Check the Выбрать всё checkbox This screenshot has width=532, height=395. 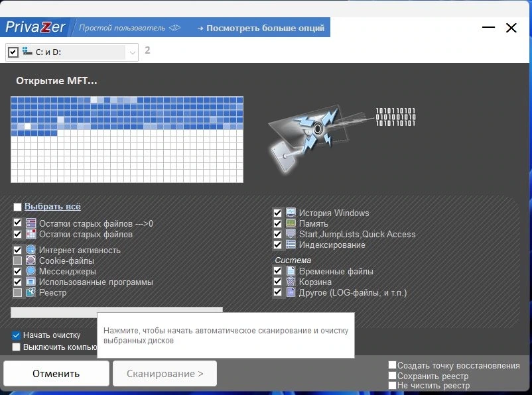coord(17,207)
